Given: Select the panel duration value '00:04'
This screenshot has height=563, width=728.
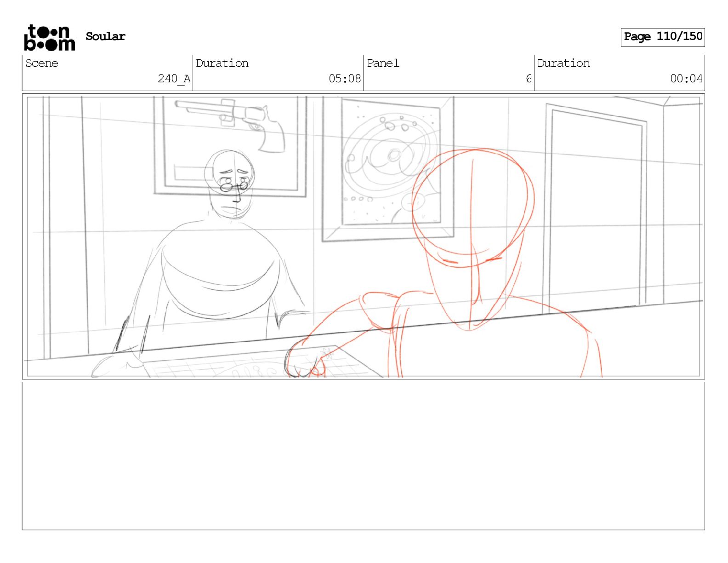Looking at the screenshot, I should [x=686, y=79].
